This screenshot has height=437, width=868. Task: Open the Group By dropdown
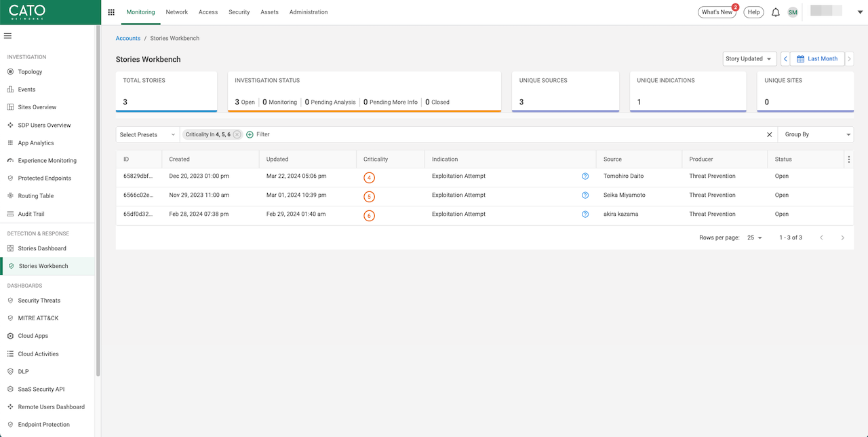pos(816,134)
